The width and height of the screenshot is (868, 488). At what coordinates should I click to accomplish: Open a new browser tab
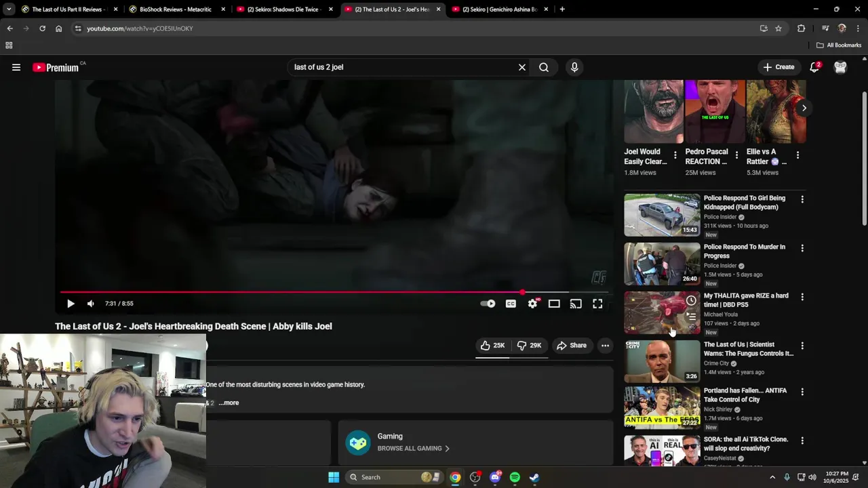click(562, 9)
